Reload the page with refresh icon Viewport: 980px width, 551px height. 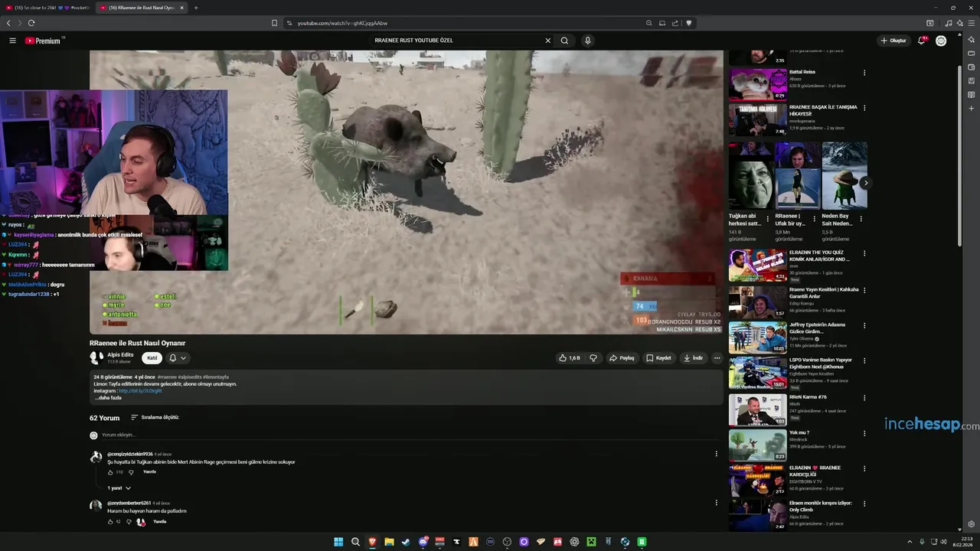pyautogui.click(x=31, y=23)
